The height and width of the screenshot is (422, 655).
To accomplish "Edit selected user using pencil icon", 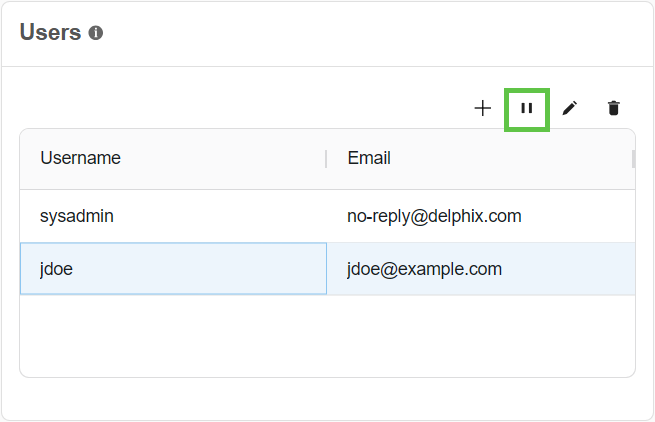I will [570, 108].
